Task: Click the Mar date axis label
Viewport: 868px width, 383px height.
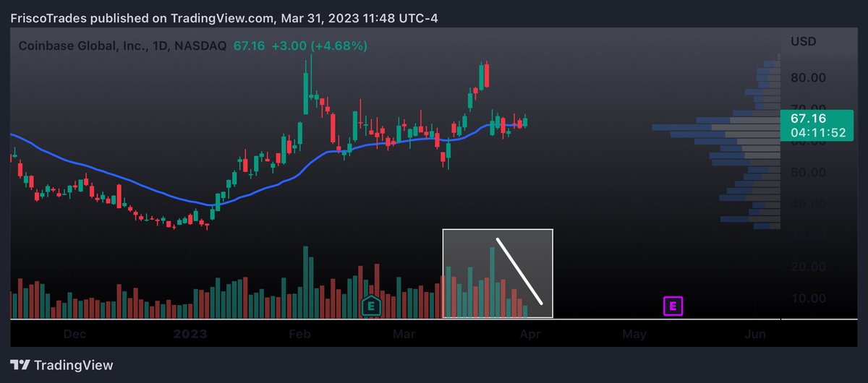Action: pos(405,334)
